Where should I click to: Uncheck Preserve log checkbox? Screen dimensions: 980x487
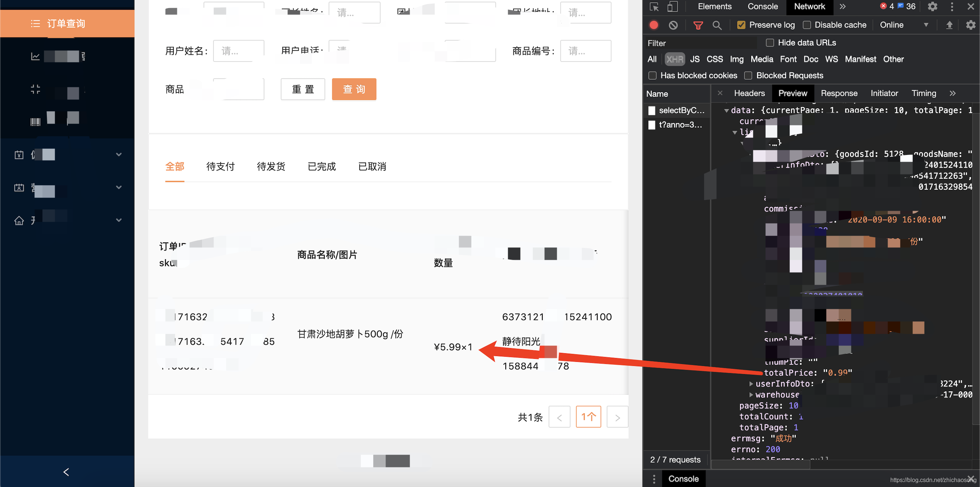point(741,25)
